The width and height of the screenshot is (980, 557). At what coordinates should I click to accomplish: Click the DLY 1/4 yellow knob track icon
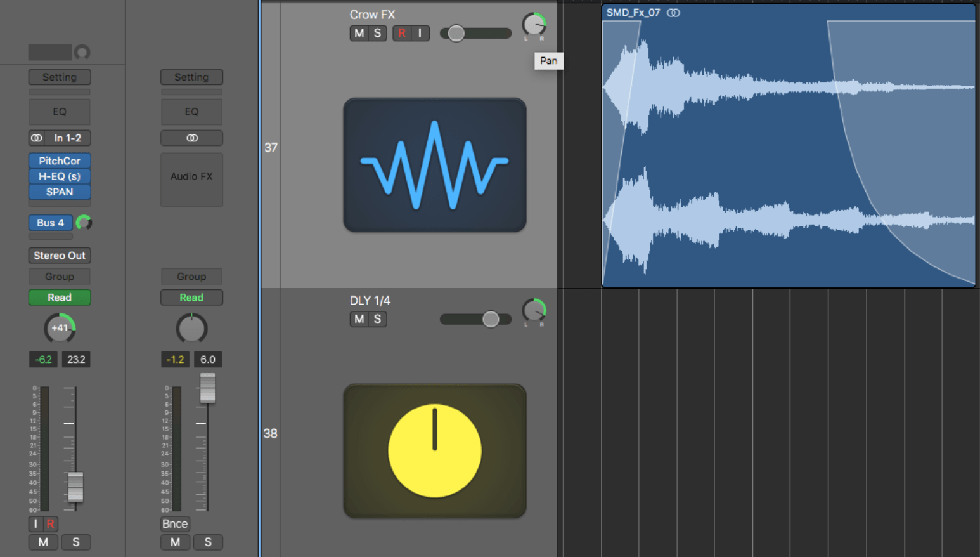coord(434,450)
